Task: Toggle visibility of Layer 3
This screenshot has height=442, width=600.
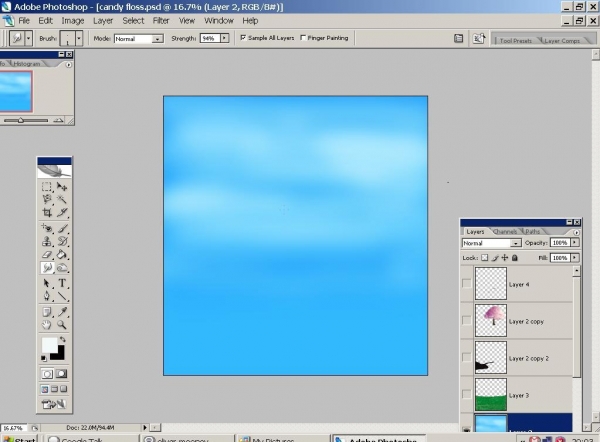Action: pyautogui.click(x=466, y=394)
